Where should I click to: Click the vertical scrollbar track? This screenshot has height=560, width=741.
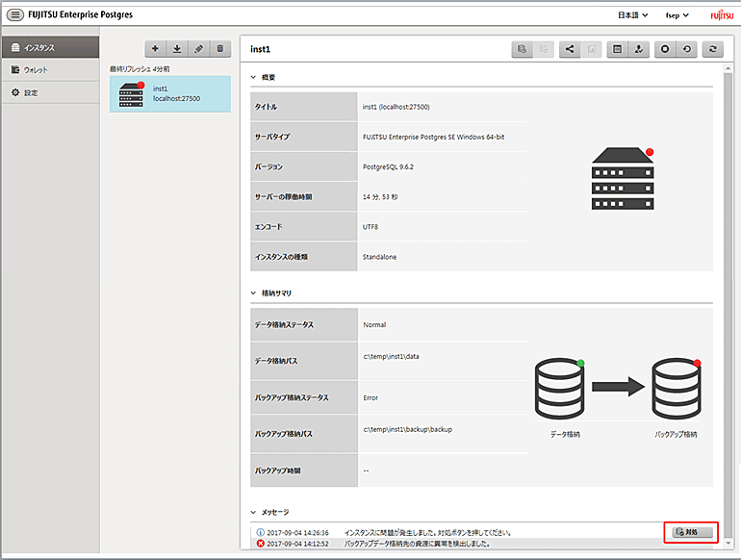[728, 306]
